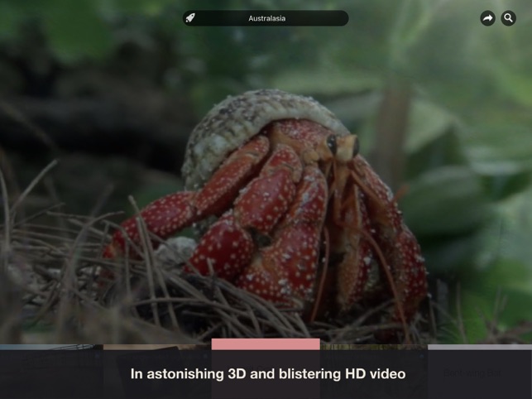
Task: Choose the thumbnail just after the pink tile
Action: point(372,348)
